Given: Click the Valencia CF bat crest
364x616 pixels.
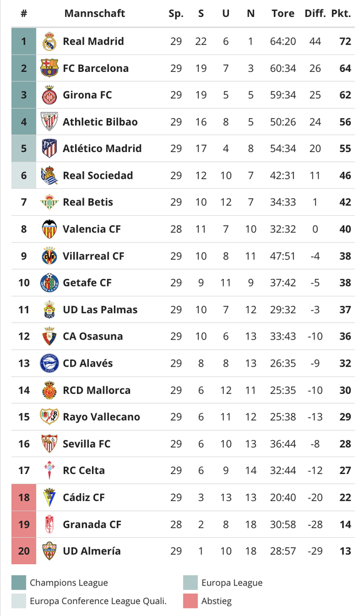Looking at the screenshot, I should click(x=49, y=229).
